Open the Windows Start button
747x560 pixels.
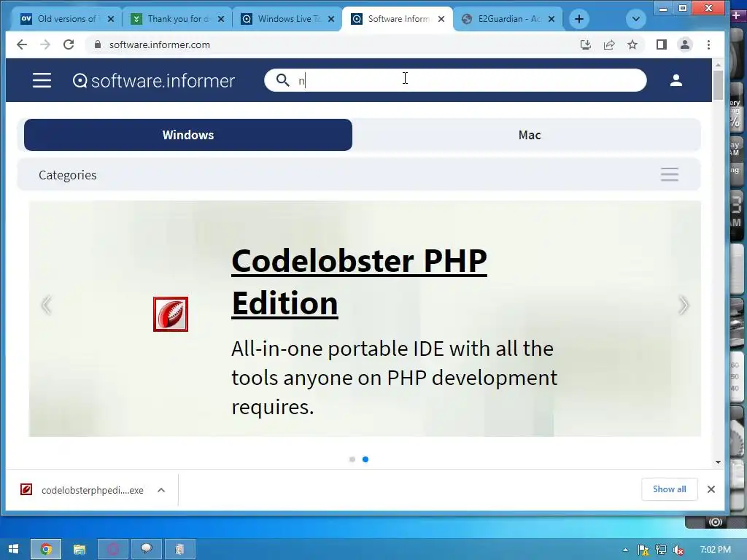[x=13, y=549]
